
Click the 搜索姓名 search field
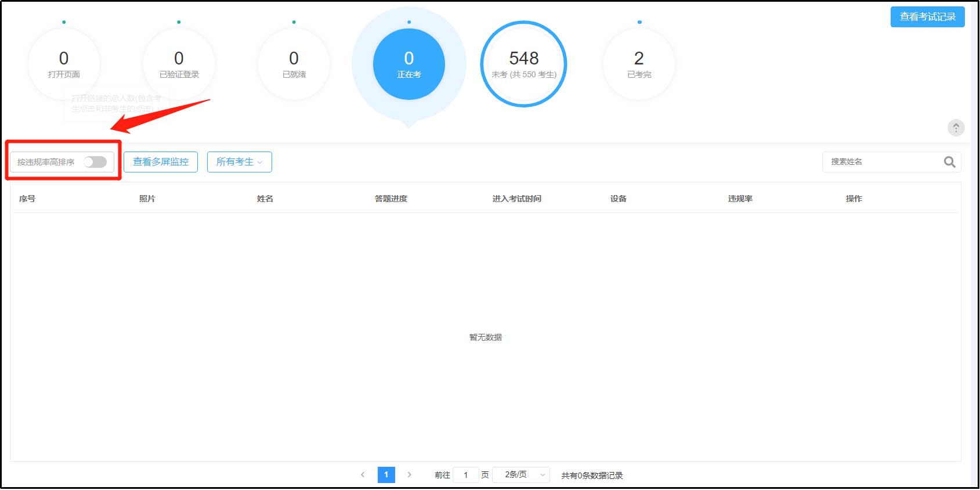pos(891,162)
